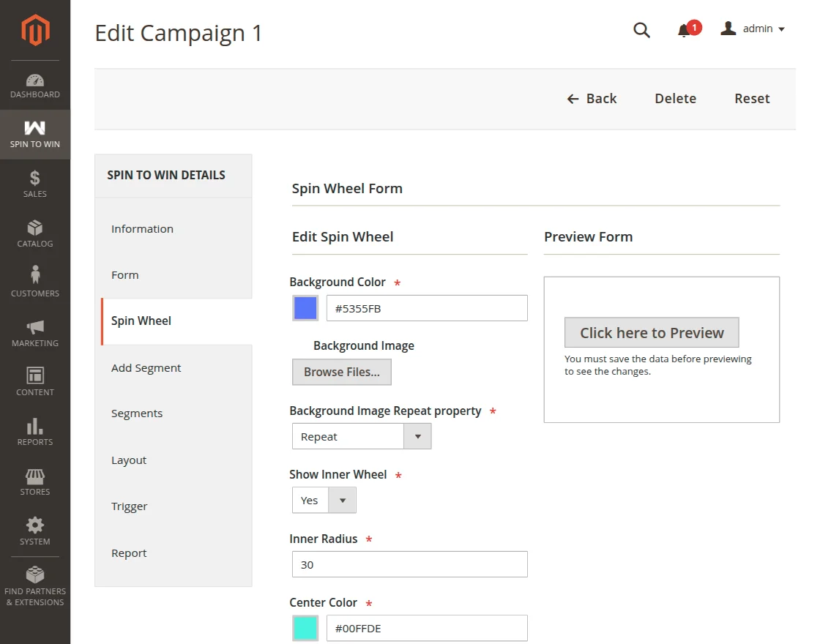The height and width of the screenshot is (644, 820).
Task: Switch to the Trigger tab
Action: 130,506
